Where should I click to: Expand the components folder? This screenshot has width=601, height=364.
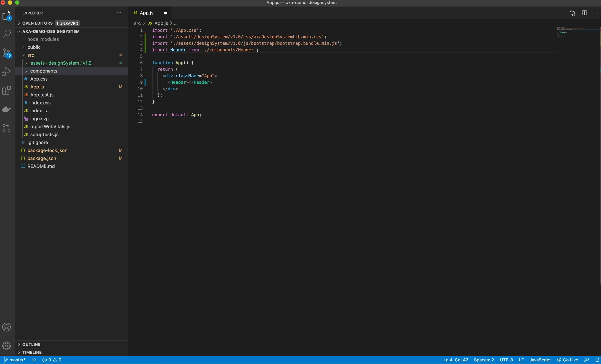[x=44, y=71]
